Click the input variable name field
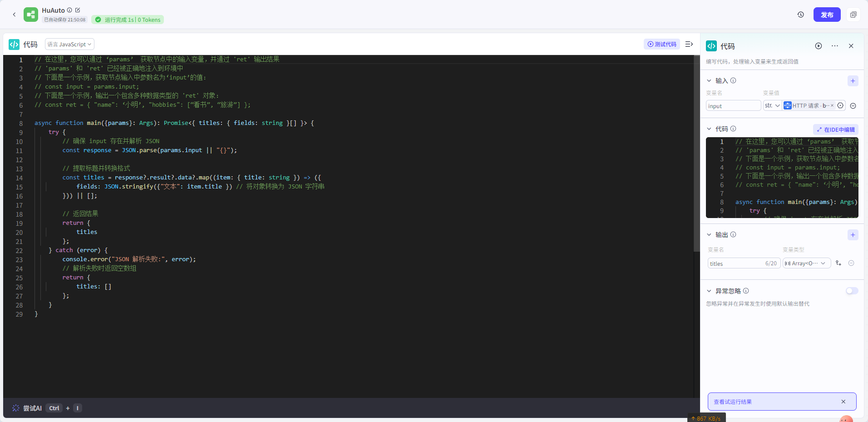 [x=733, y=106]
